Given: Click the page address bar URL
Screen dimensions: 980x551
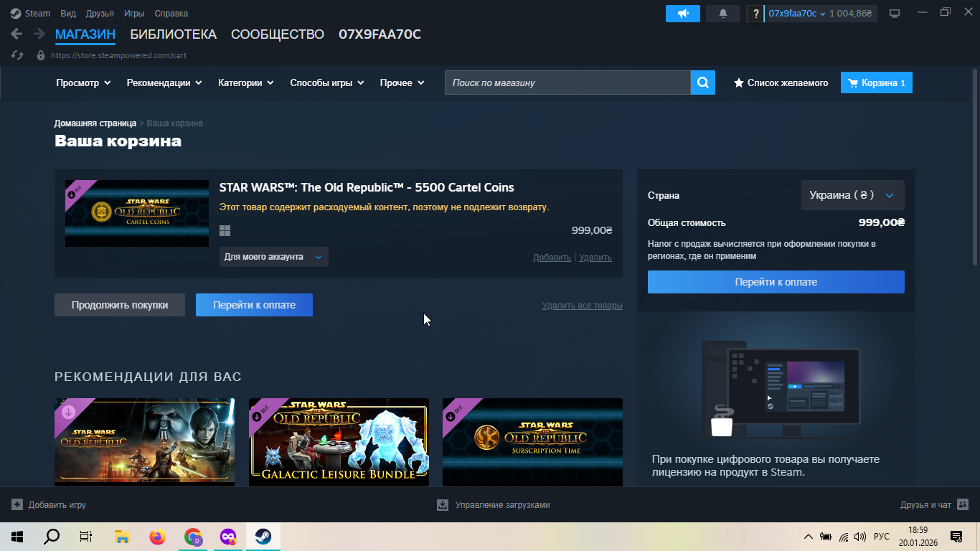Looking at the screenshot, I should click(118, 55).
